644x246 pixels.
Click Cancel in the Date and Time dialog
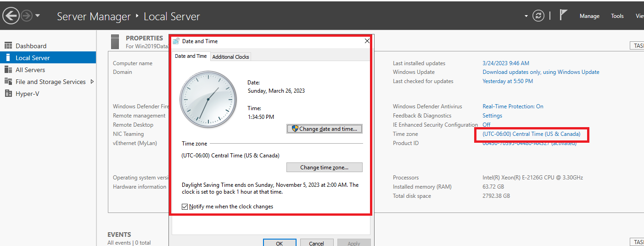pos(316,243)
